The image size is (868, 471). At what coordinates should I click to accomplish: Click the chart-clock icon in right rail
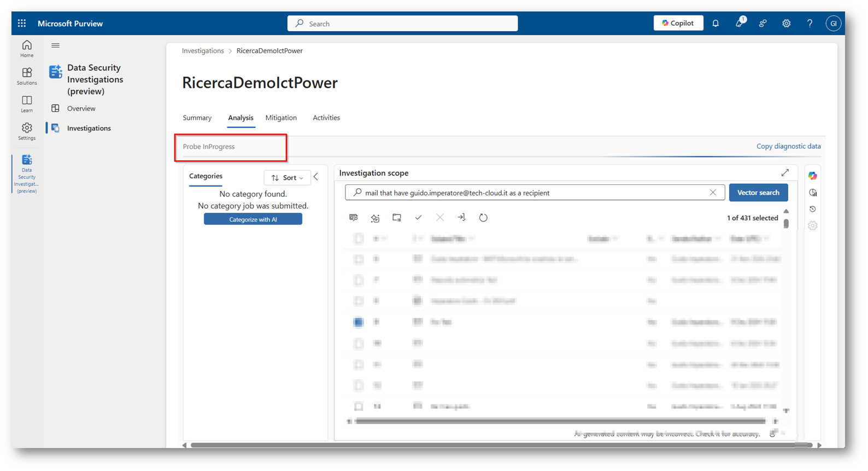813,193
